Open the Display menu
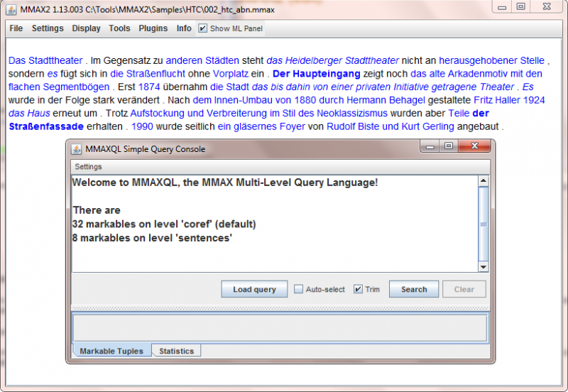568x392 pixels. 86,28
